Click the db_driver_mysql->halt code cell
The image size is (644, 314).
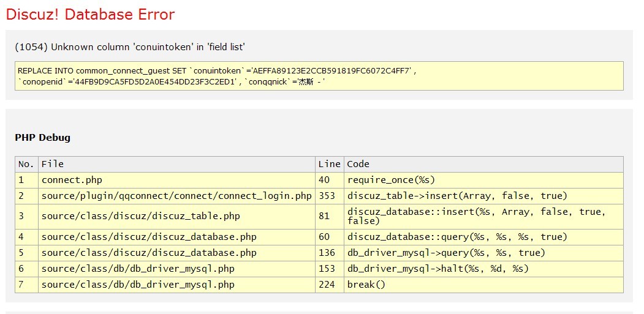click(438, 269)
